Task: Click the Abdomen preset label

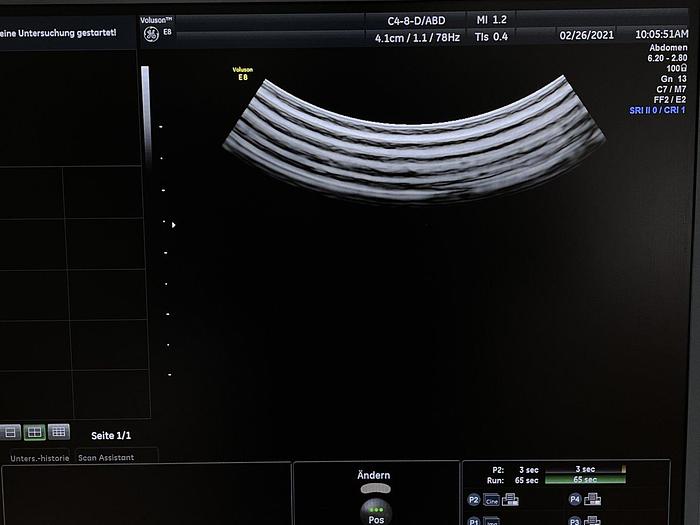Action: tap(668, 47)
